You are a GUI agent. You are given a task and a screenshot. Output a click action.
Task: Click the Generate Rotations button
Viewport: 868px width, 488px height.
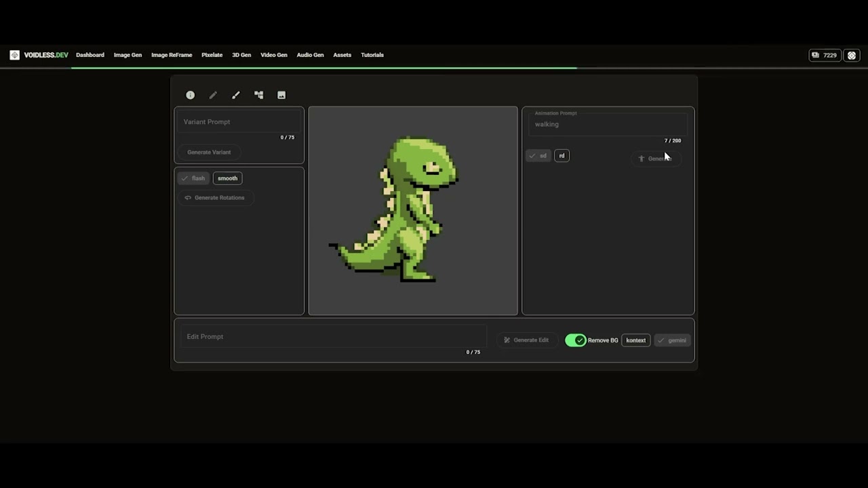pyautogui.click(x=216, y=198)
